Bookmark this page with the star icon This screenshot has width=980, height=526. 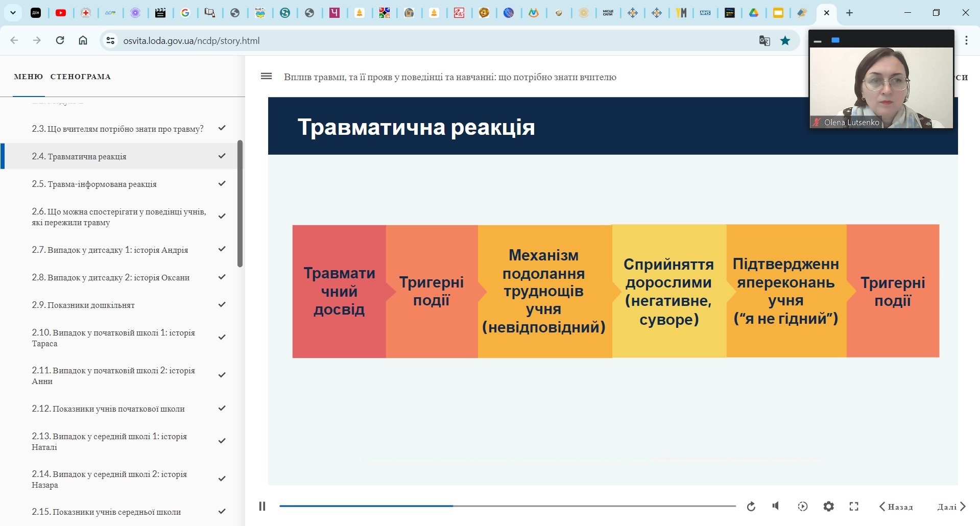pyautogui.click(x=785, y=40)
